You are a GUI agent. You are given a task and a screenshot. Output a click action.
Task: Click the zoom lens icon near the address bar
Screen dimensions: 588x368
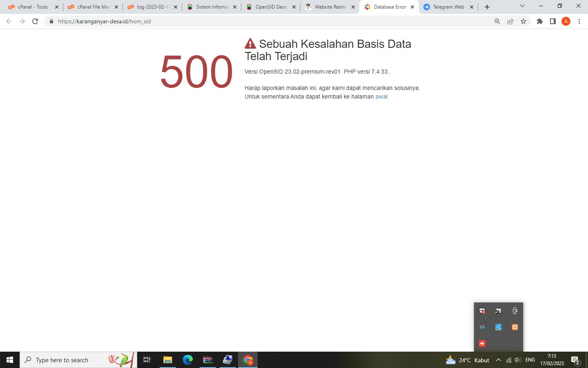pyautogui.click(x=497, y=21)
